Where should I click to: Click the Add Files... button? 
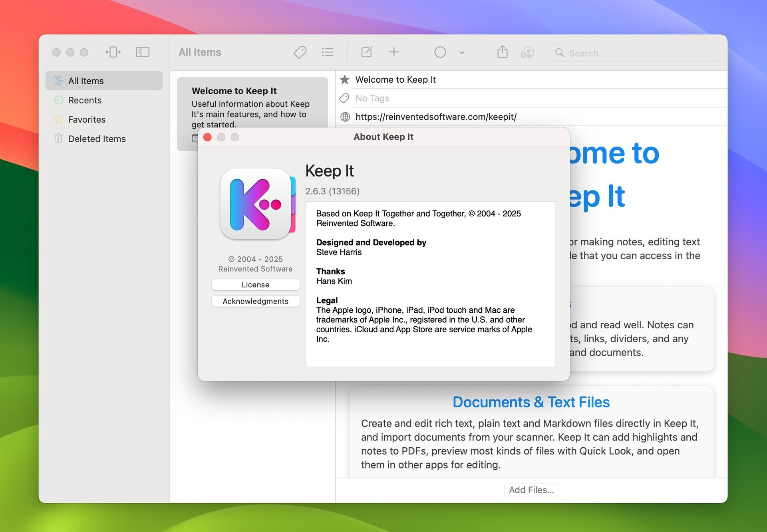[x=531, y=490]
